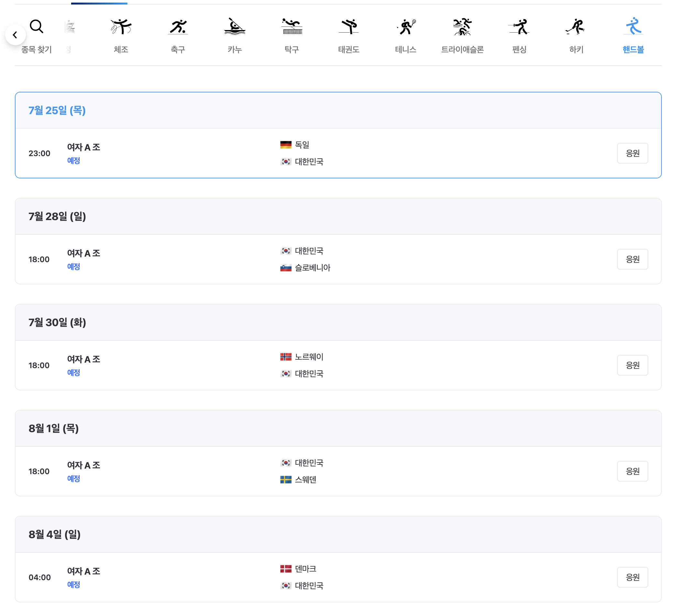Select the taekwondo (태권도) sport icon
The image size is (678, 616).
pyautogui.click(x=349, y=27)
